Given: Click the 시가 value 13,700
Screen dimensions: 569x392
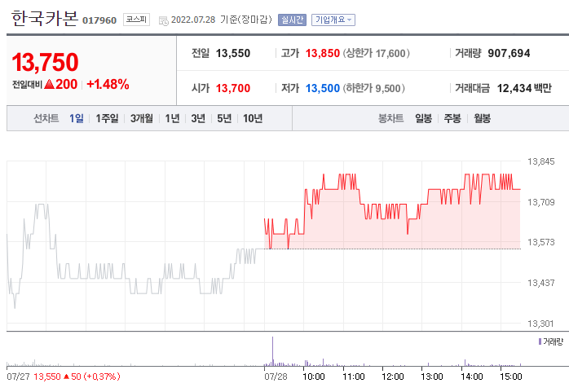Looking at the screenshot, I should pyautogui.click(x=233, y=88).
